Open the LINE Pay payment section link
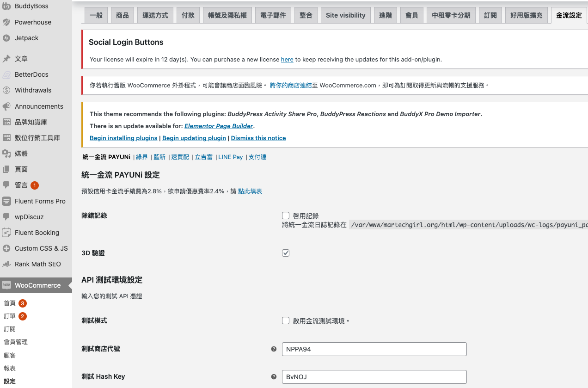The width and height of the screenshot is (588, 388). (x=230, y=157)
